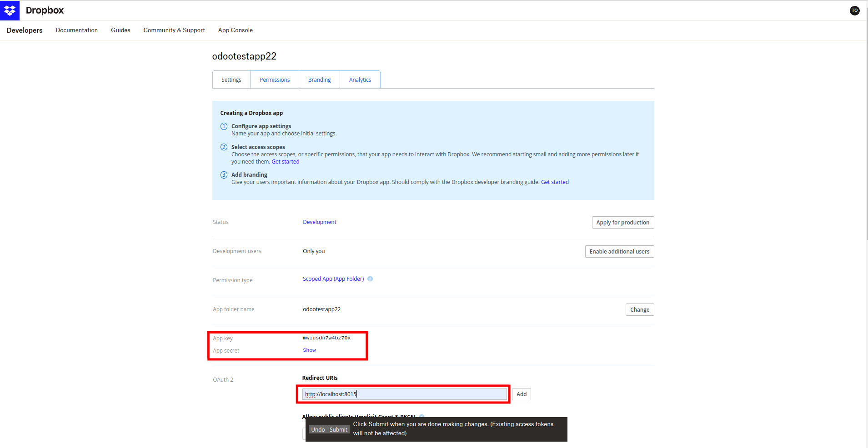Undo the pending changes
This screenshot has height=448, width=868.
[318, 430]
